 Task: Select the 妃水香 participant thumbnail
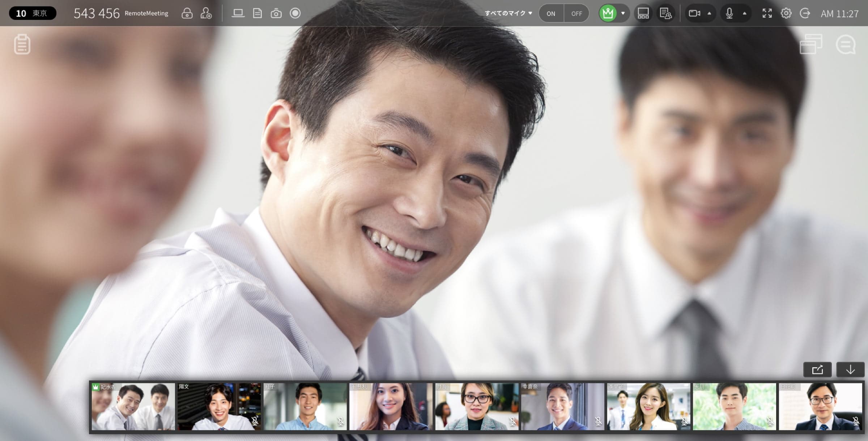(133, 407)
